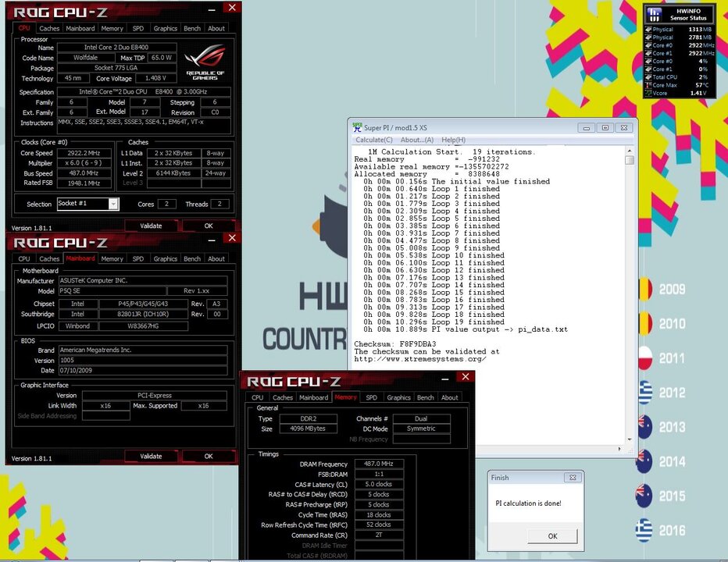Click Validate in Mainboard CPU-Z window

[151, 456]
